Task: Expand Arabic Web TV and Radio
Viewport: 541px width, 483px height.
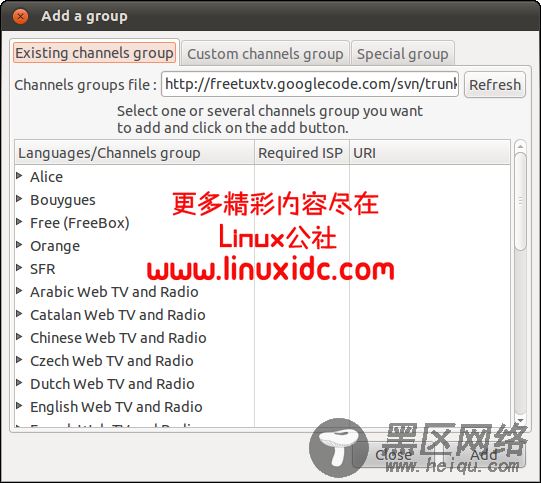Action: pyautogui.click(x=19, y=291)
